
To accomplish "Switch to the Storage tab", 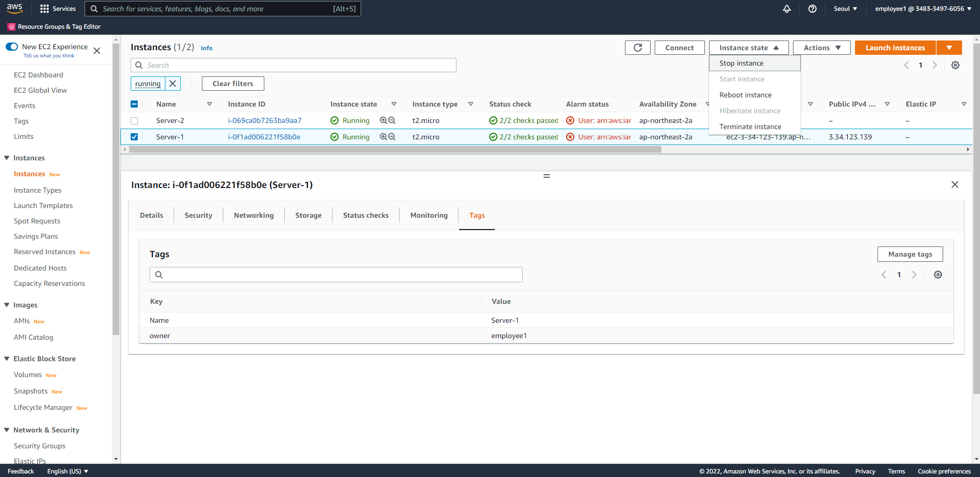I will 308,215.
